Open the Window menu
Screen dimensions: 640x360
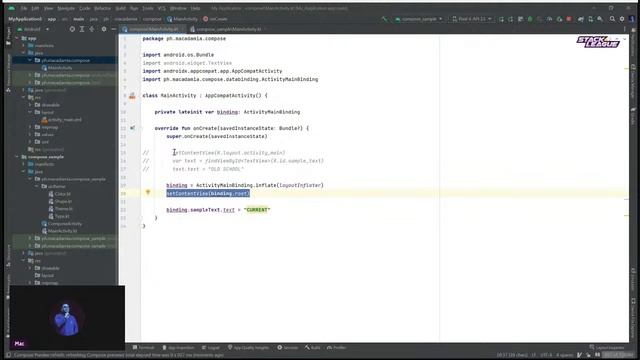pos(178,8)
